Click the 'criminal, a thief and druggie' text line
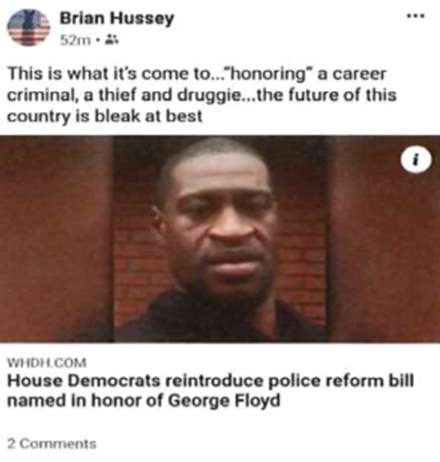Viewport: 440px width, 462px height. (x=202, y=95)
